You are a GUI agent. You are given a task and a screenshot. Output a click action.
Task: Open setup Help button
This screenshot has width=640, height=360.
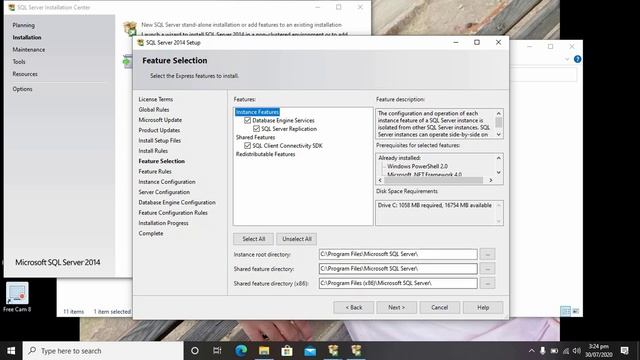point(483,307)
